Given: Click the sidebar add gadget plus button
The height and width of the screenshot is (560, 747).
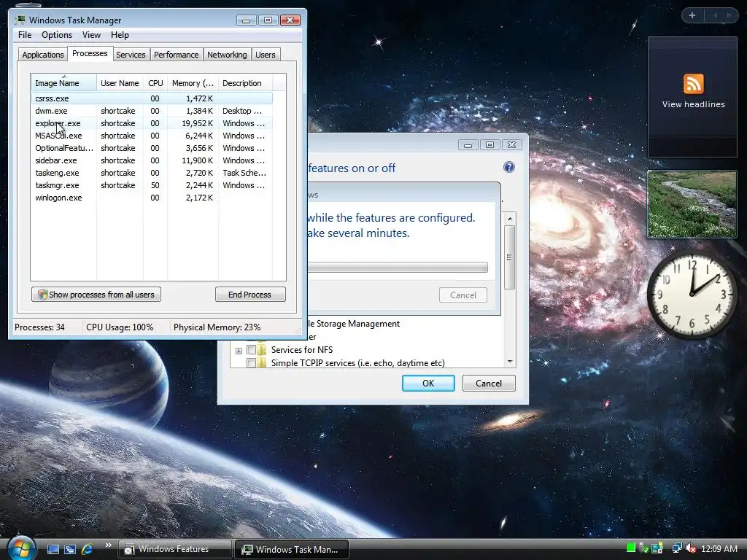Looking at the screenshot, I should coord(692,15).
